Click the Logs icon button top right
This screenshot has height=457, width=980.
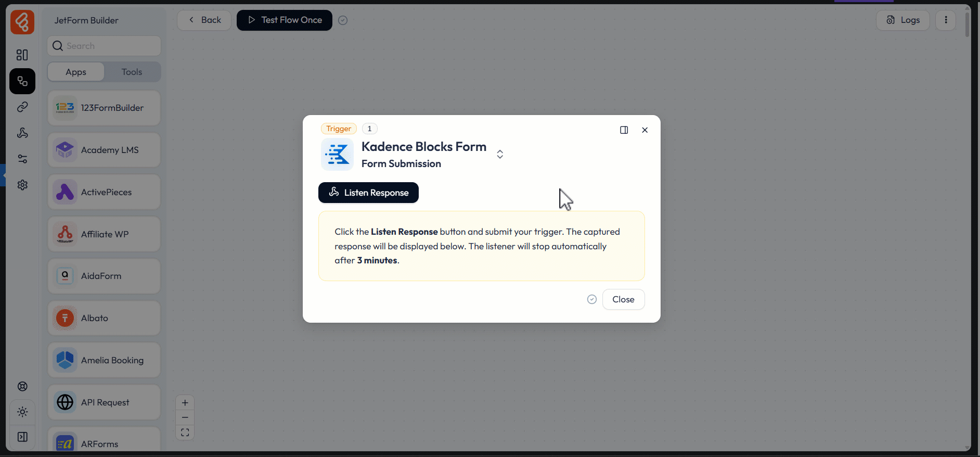click(902, 20)
